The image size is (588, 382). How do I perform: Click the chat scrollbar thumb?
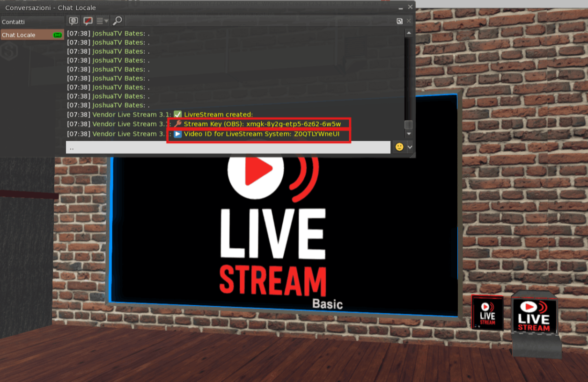coord(409,125)
